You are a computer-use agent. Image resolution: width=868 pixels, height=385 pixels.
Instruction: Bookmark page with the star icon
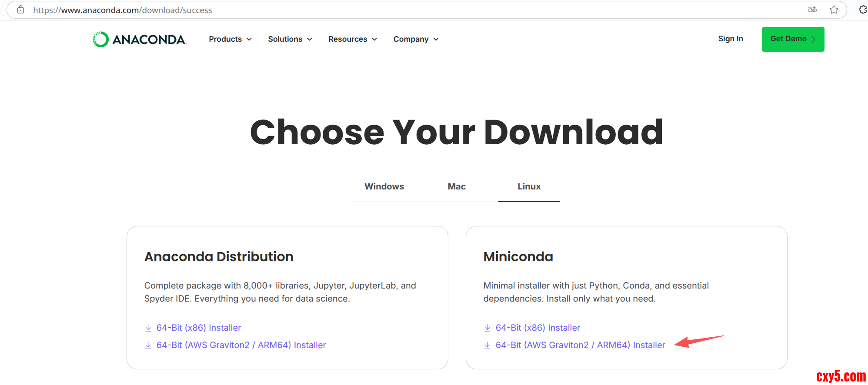pyautogui.click(x=834, y=10)
